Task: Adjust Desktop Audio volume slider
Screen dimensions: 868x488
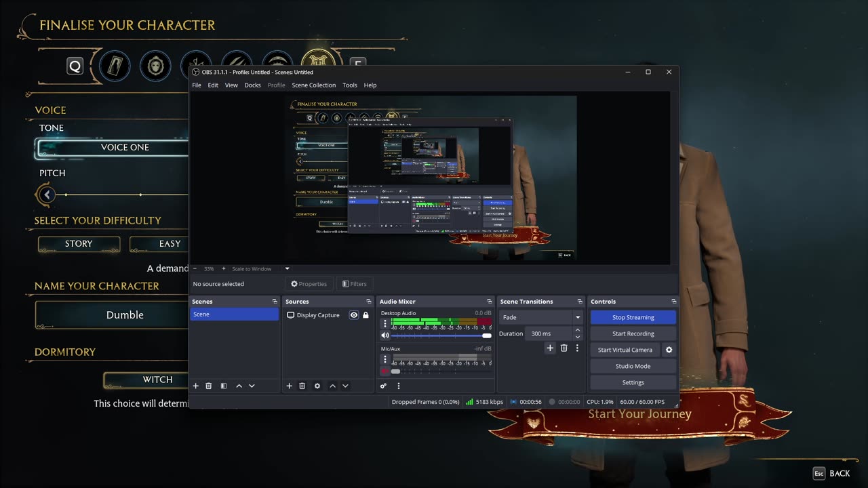Action: 441,335
